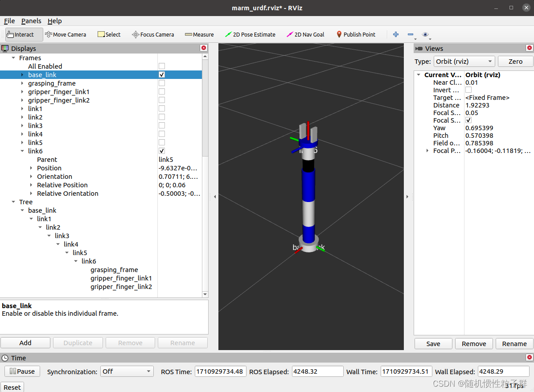This screenshot has width=534, height=392.
Task: Expand the Relative Orientation property
Action: [31, 194]
